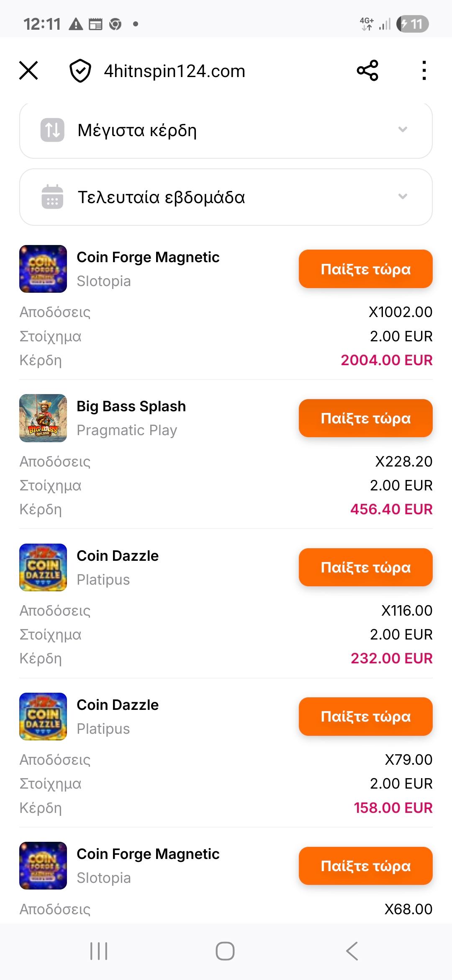The width and height of the screenshot is (452, 980).
Task: Open the first Coin Forge Magnetic thumbnail
Action: (43, 269)
